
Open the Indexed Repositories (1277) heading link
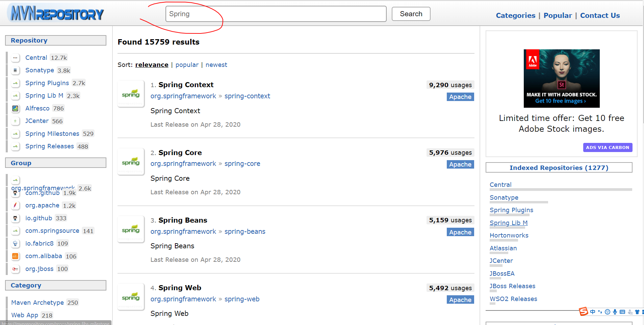click(x=559, y=168)
